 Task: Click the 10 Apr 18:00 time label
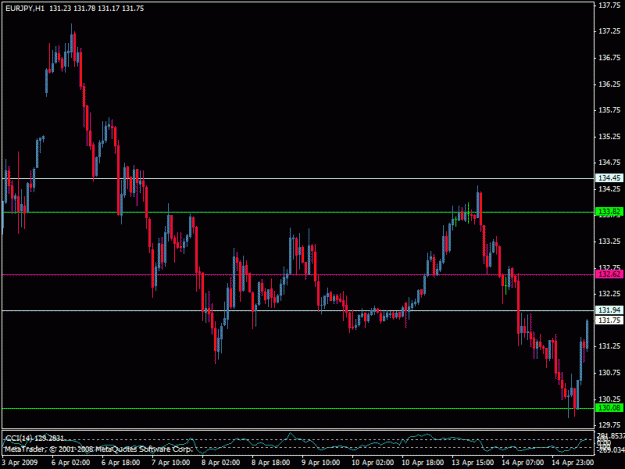(423, 463)
